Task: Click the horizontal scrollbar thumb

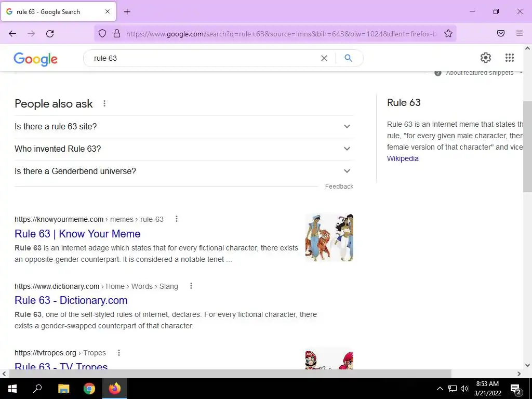Action: 230,374
